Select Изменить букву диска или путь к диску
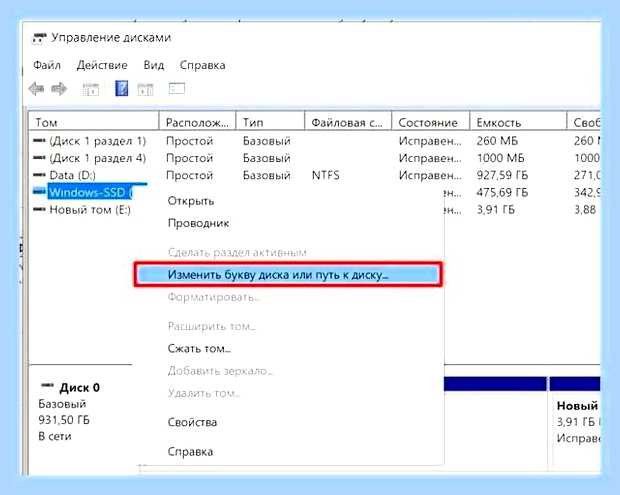 click(x=288, y=274)
